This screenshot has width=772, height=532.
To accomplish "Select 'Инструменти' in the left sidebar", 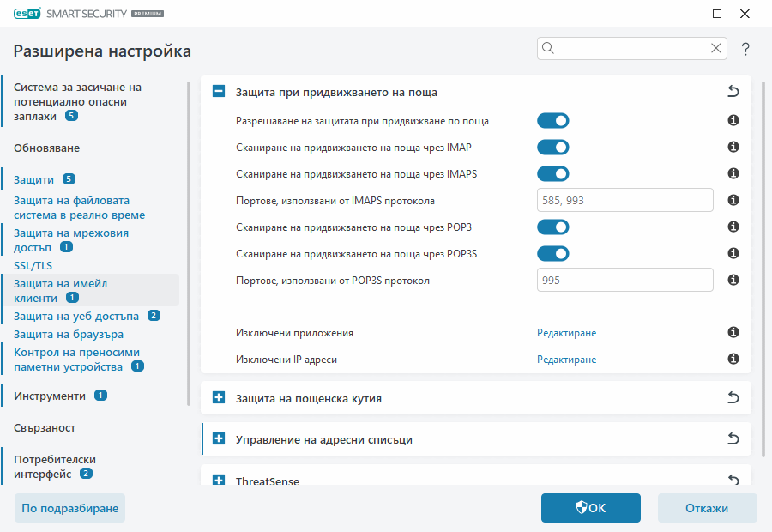I will (x=50, y=396).
